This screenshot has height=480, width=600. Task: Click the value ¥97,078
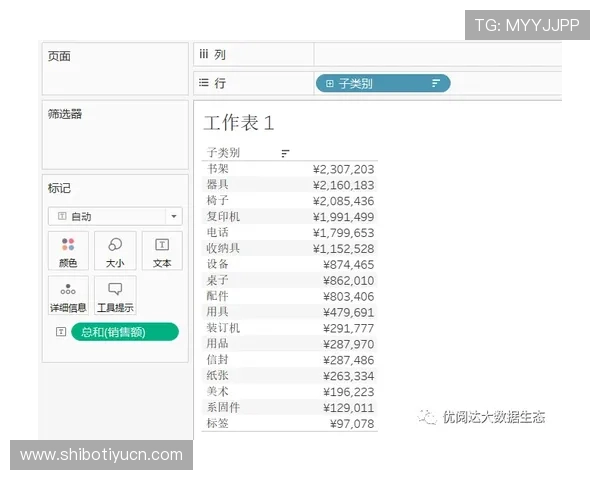352,424
